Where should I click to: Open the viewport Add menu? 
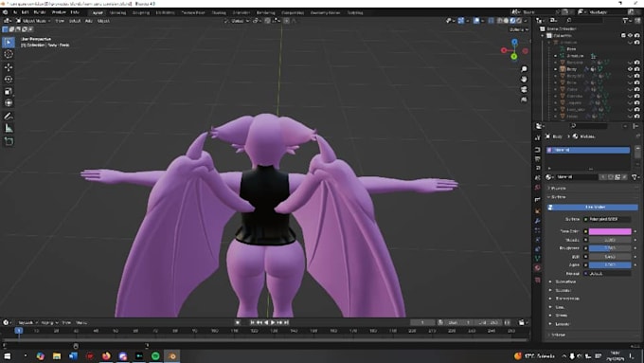click(88, 21)
